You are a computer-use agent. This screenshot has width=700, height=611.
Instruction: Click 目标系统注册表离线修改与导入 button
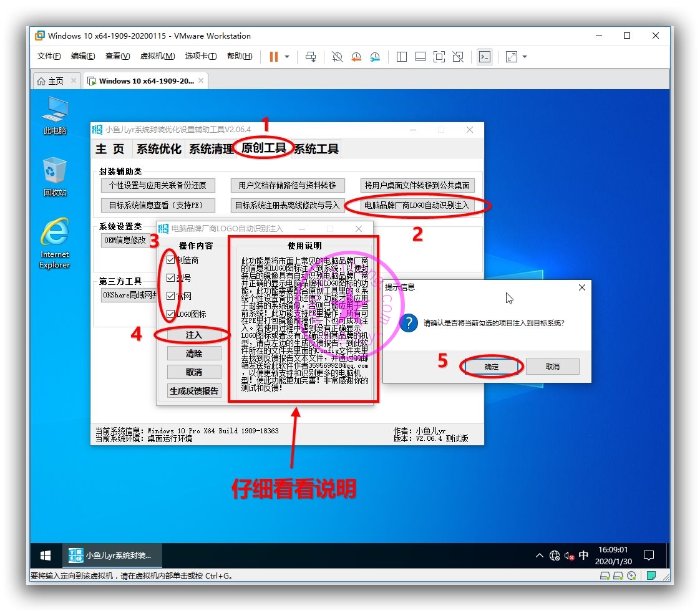[x=288, y=205]
